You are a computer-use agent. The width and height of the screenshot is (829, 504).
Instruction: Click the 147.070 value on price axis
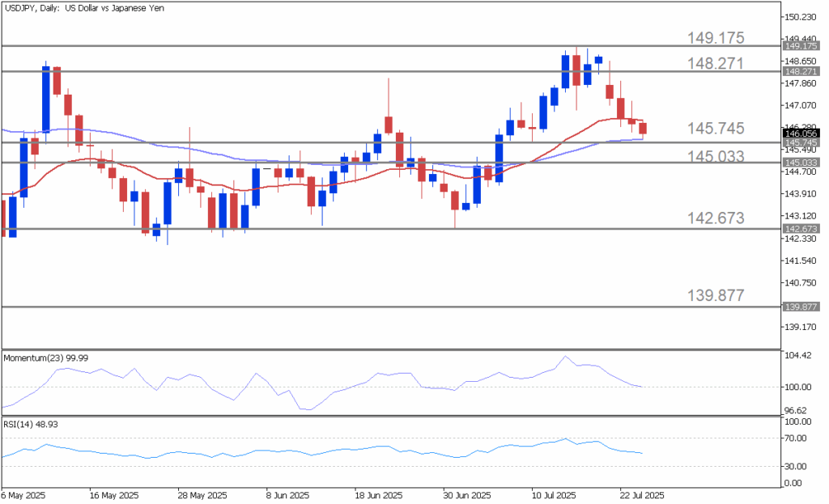(801, 106)
